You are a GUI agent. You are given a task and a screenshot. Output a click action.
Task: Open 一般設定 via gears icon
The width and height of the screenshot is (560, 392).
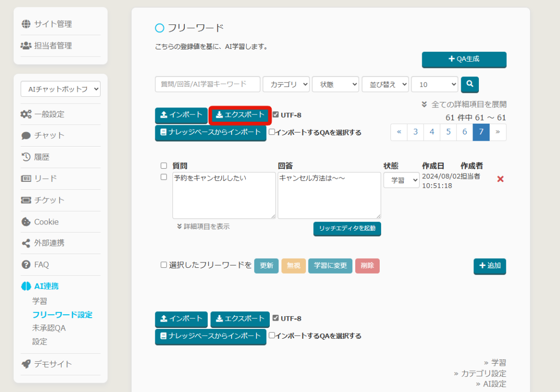(x=26, y=114)
